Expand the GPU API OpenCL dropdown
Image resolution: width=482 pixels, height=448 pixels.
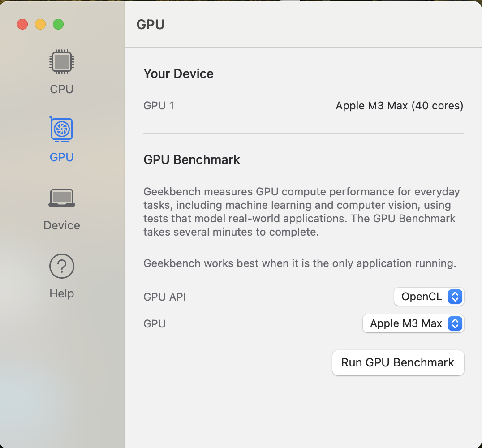(429, 297)
